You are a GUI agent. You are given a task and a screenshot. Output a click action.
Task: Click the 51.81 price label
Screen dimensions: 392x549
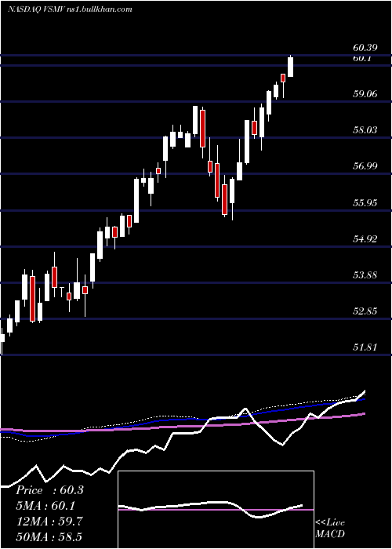click(366, 347)
